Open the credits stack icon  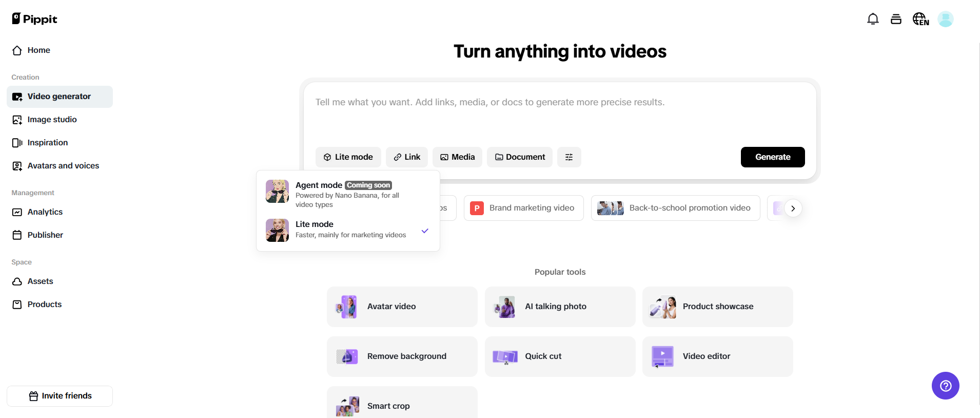pos(896,20)
